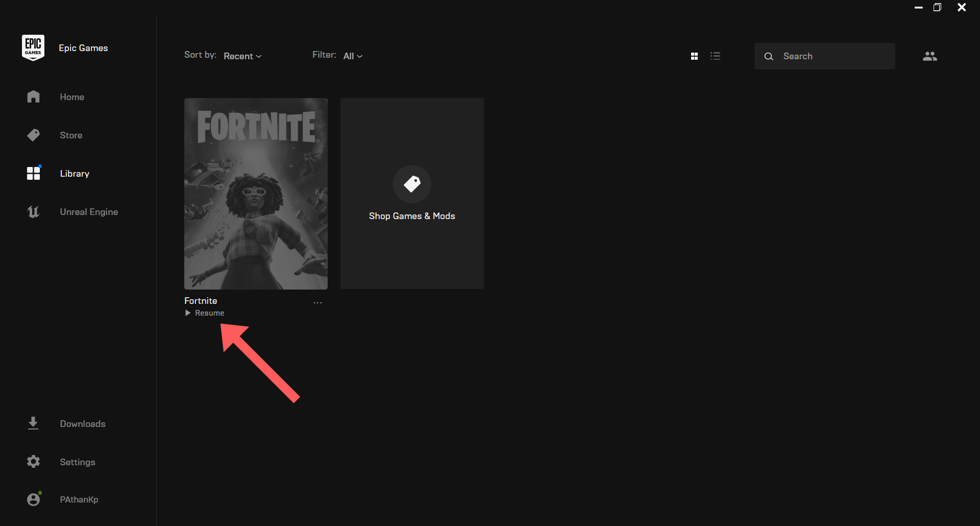The width and height of the screenshot is (980, 526).
Task: Open the Friends panel icon
Action: pos(929,56)
